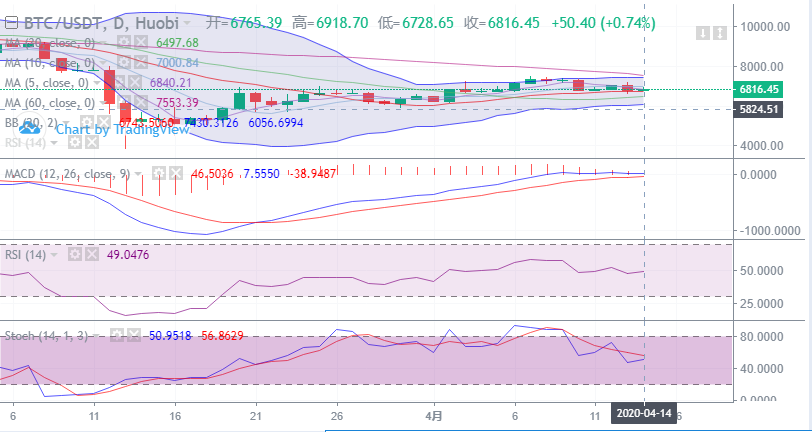Image resolution: width=812 pixels, height=432 pixels.
Task: Click the -1000.0000 MACD axis label
Action: pyautogui.click(x=770, y=231)
